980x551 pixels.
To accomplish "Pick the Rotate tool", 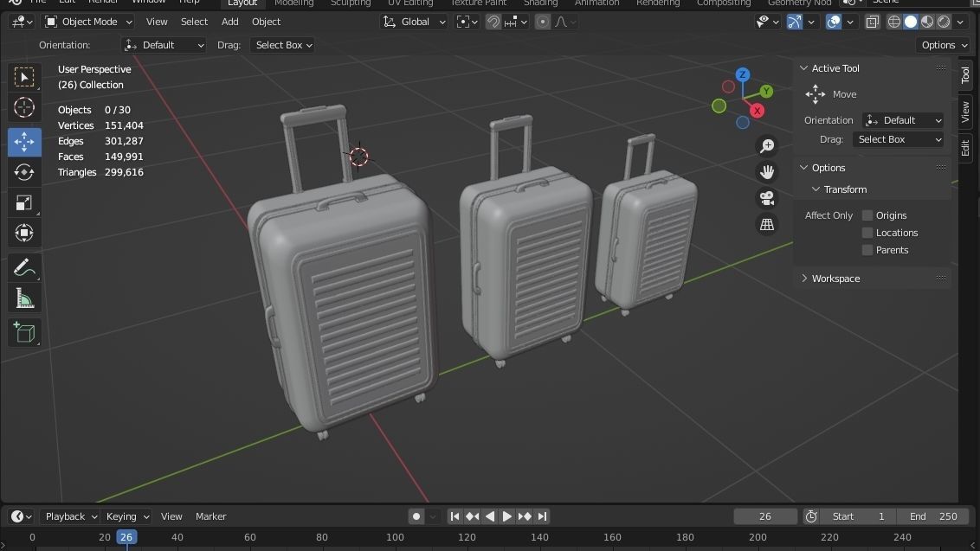I will click(24, 172).
